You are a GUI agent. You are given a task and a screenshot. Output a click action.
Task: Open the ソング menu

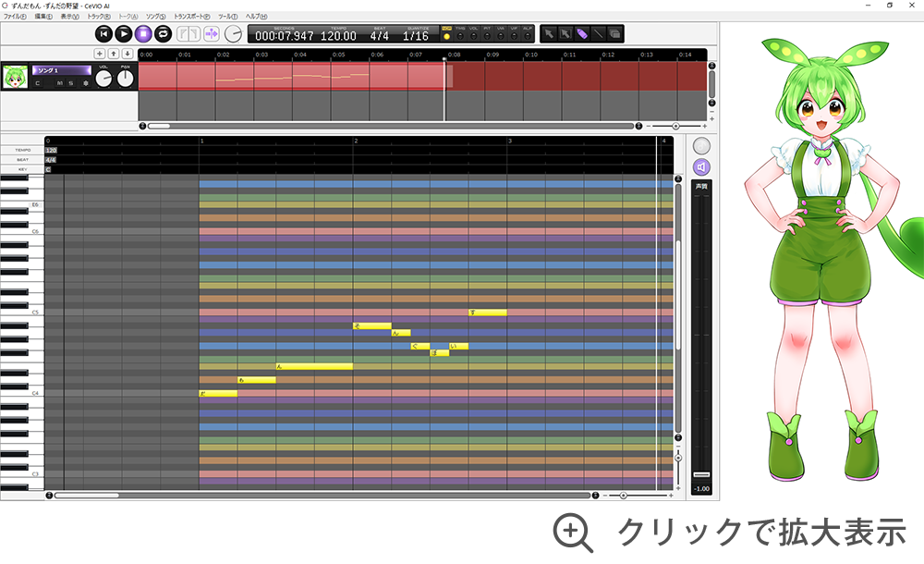156,17
